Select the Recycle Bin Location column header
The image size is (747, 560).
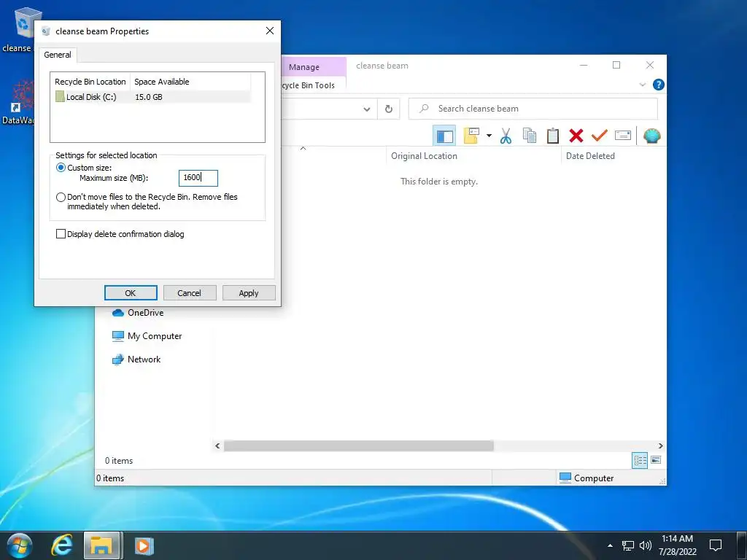90,82
